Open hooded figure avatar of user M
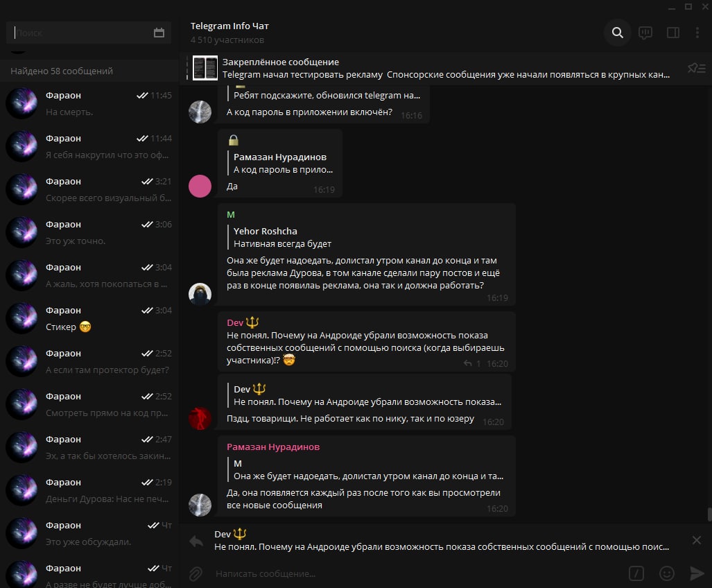This screenshot has width=712, height=588. pyautogui.click(x=200, y=294)
